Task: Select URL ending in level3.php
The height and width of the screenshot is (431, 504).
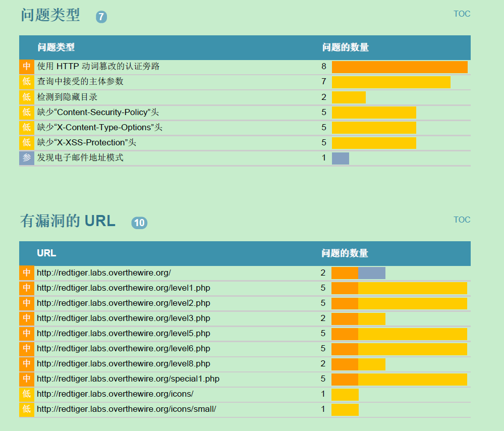Action: coord(124,318)
